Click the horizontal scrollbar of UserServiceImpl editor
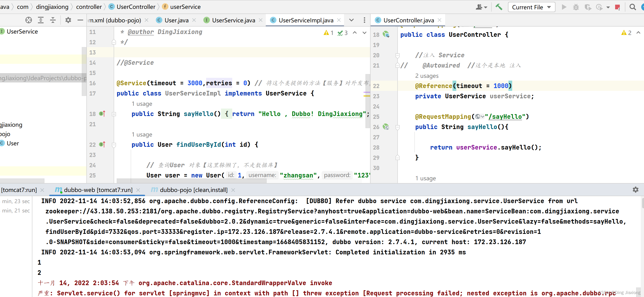Screen dimensions: 644x297 [191, 181]
